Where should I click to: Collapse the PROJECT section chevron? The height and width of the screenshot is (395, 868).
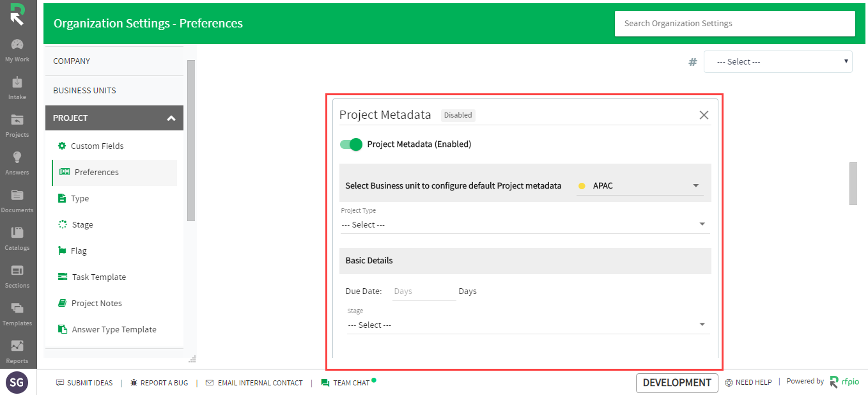click(x=171, y=118)
